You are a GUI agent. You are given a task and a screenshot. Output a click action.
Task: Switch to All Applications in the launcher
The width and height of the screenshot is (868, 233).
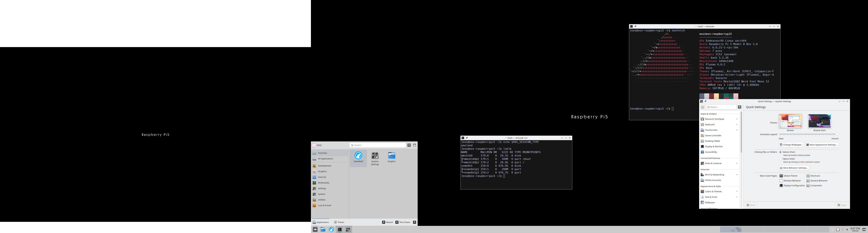point(330,159)
